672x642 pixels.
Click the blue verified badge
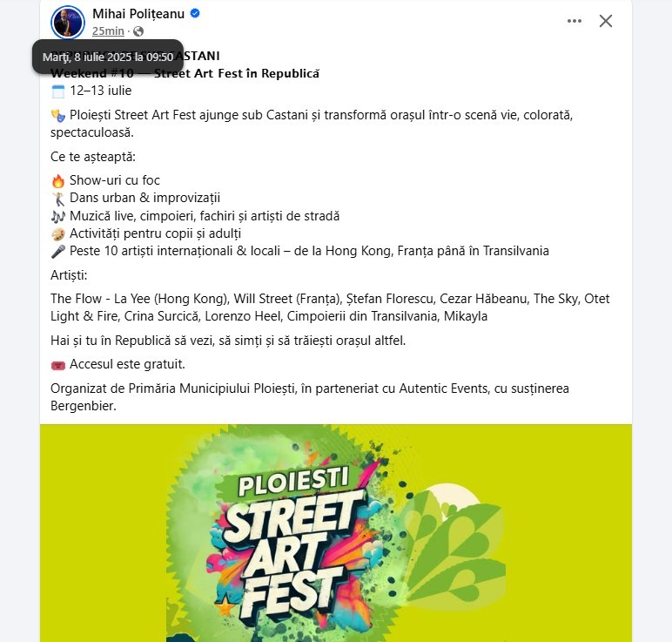pos(196,14)
